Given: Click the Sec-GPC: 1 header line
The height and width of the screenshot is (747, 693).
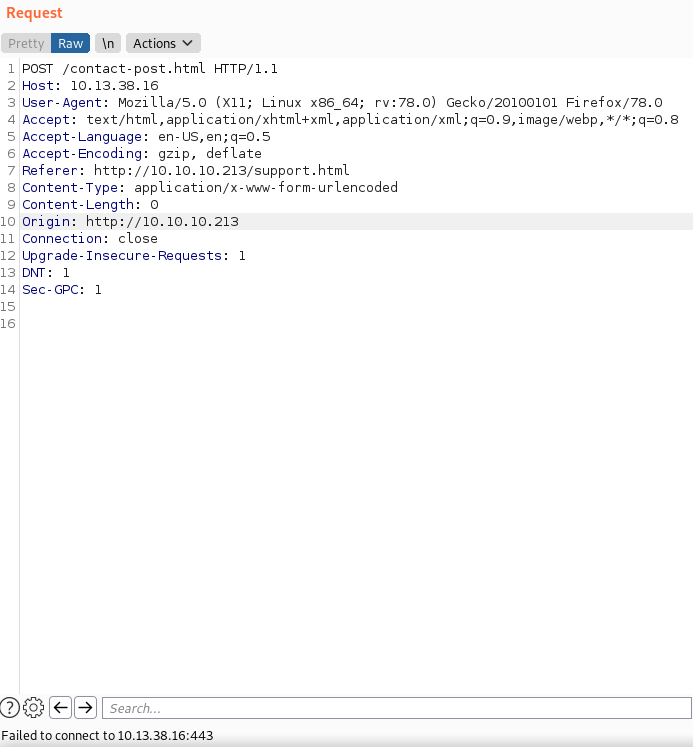Looking at the screenshot, I should [61, 290].
